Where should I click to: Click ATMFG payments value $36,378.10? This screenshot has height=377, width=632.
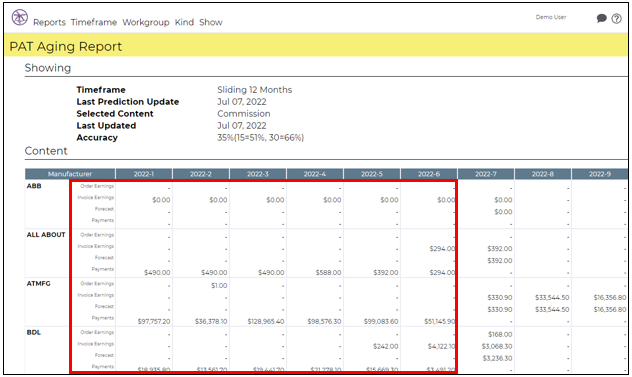211,321
